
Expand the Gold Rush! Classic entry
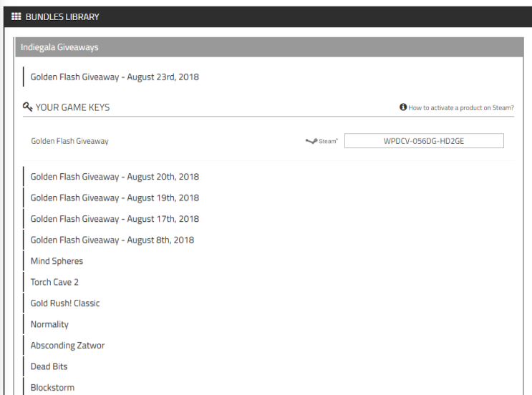pyautogui.click(x=65, y=303)
